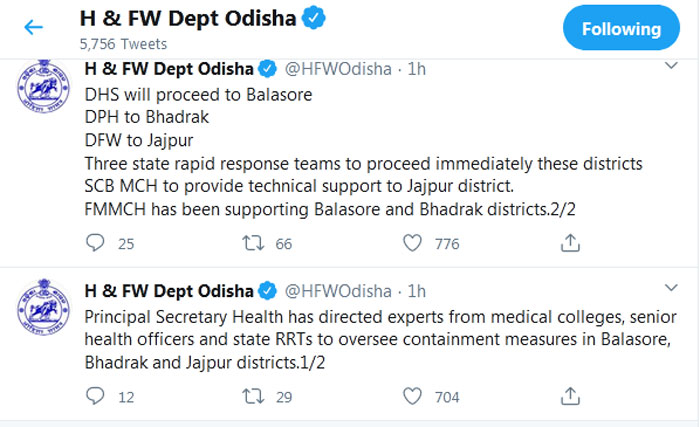Share the second tweet via share icon
The width and height of the screenshot is (700, 427).
click(570, 396)
